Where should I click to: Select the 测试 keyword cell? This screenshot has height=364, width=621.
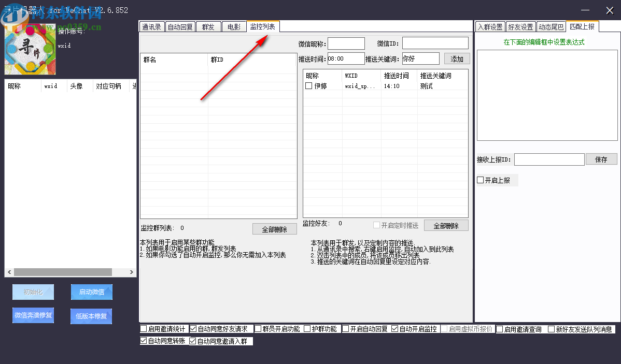coord(426,86)
